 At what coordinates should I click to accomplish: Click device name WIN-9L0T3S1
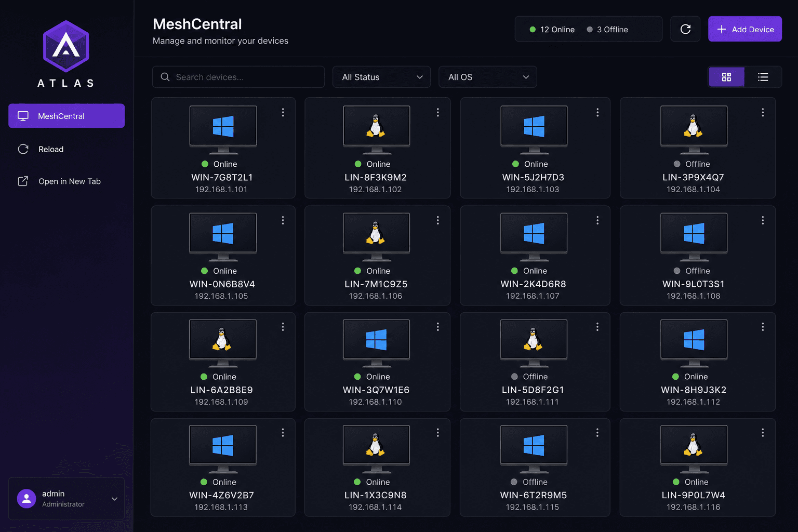pyautogui.click(x=694, y=284)
